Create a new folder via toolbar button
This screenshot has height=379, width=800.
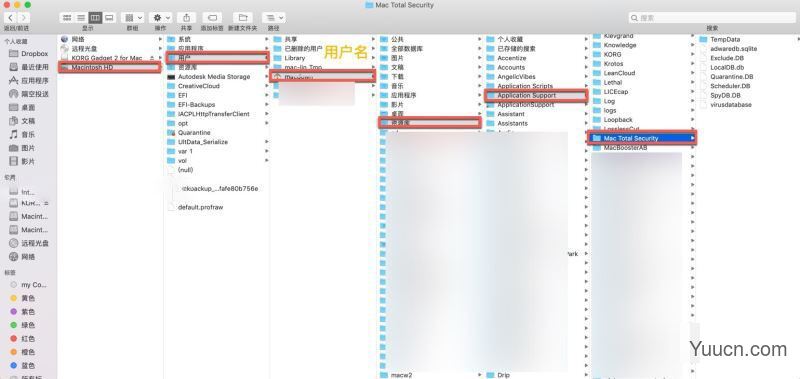click(x=243, y=18)
